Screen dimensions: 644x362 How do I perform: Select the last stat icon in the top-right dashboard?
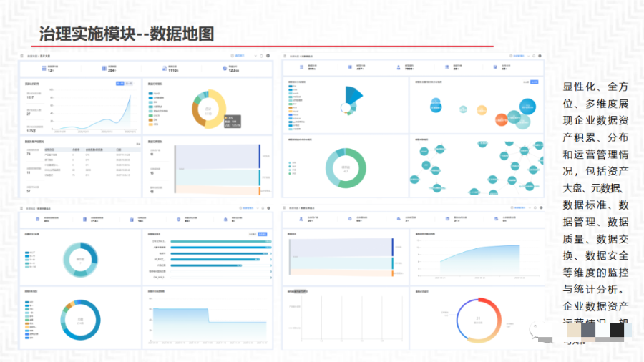tap(495, 67)
